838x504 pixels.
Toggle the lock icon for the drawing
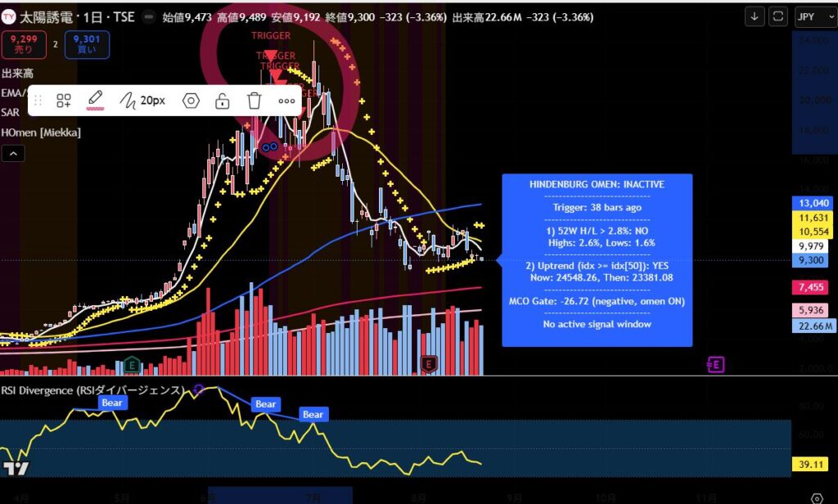point(223,101)
